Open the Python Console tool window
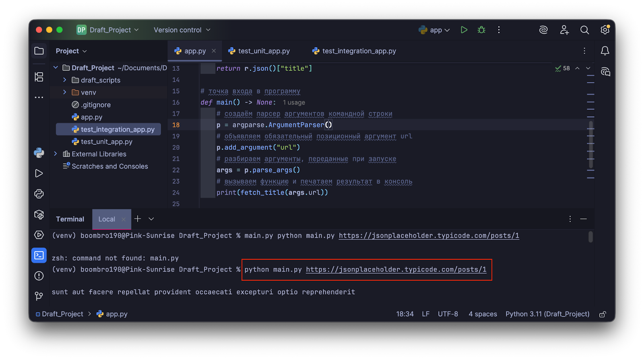Image resolution: width=644 pixels, height=360 pixels. (x=39, y=153)
